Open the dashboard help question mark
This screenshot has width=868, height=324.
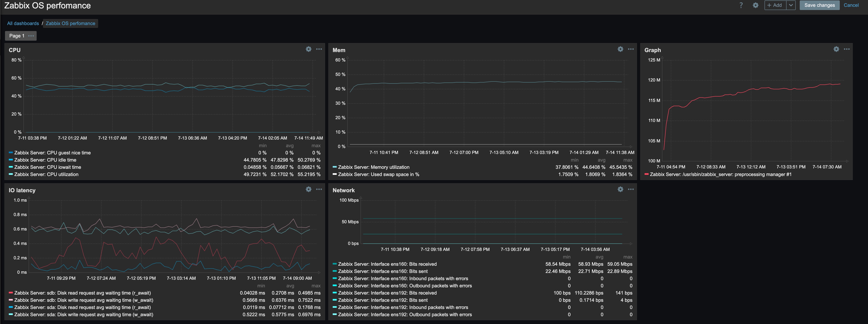(741, 5)
